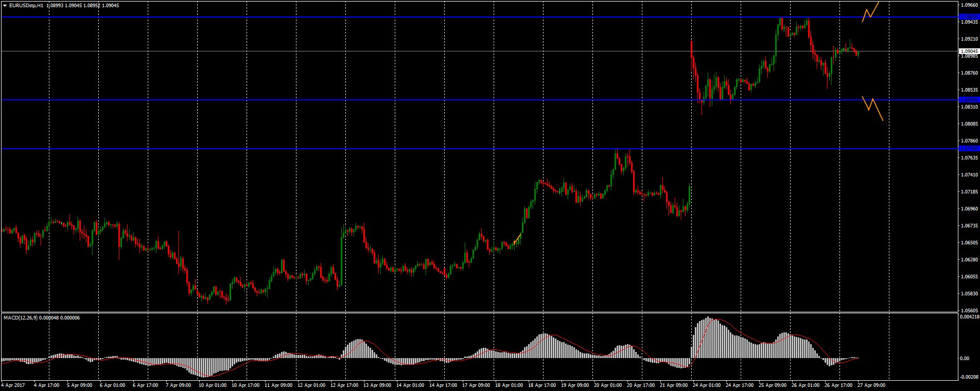Click price scale value 1.06505
980x391 pixels.
970,243
